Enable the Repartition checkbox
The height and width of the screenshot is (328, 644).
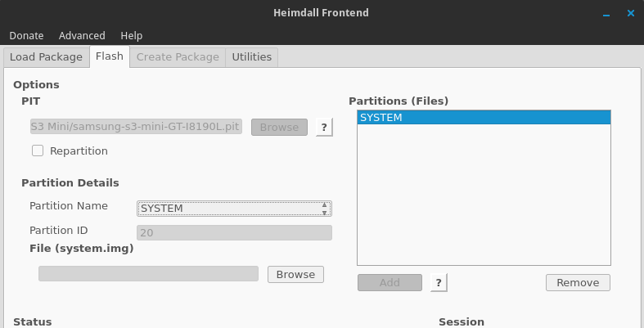[x=38, y=151]
